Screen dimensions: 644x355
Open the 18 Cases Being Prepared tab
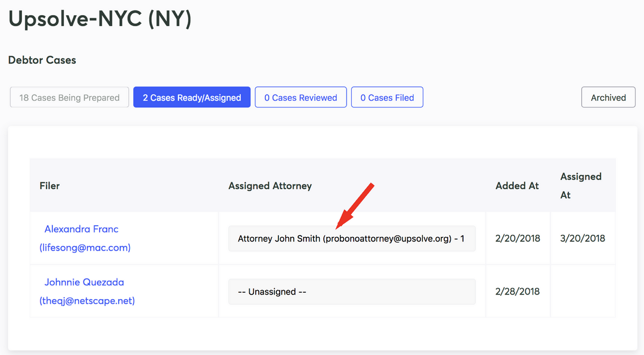click(x=69, y=97)
